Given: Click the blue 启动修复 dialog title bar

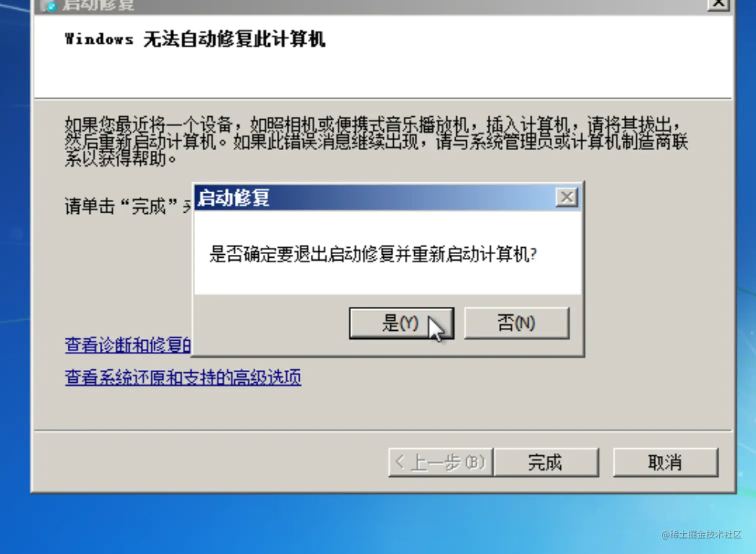Looking at the screenshot, I should [x=375, y=198].
